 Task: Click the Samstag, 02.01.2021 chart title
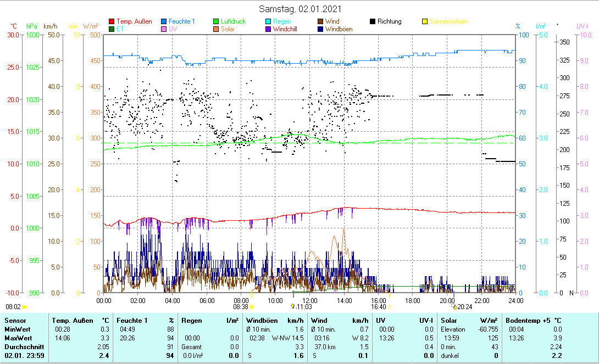click(300, 9)
